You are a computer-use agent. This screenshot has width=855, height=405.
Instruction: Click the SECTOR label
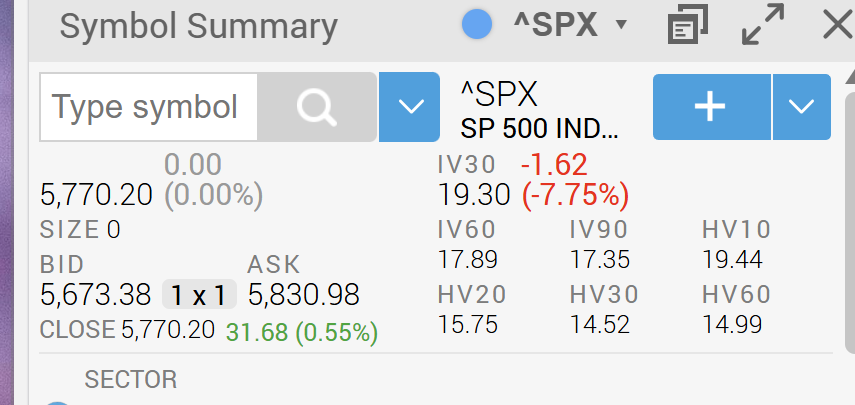131,379
